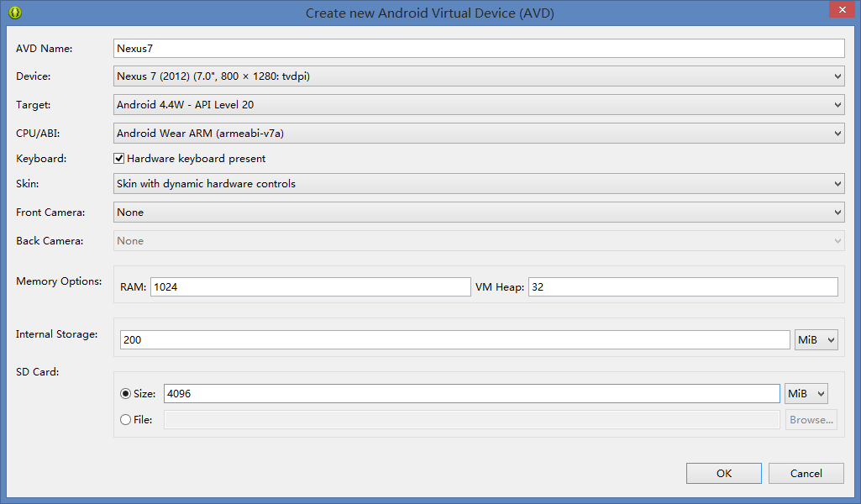
Task: Click the AVD Name label
Action: (x=44, y=49)
